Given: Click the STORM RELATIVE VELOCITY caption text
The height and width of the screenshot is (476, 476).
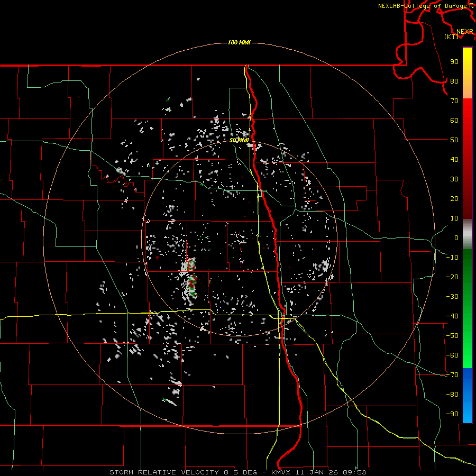Looking at the screenshot, I should click(164, 472).
